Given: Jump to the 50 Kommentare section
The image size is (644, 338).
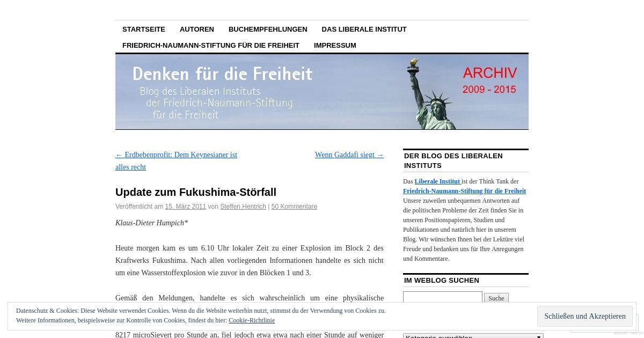Looking at the screenshot, I should (x=294, y=207).
